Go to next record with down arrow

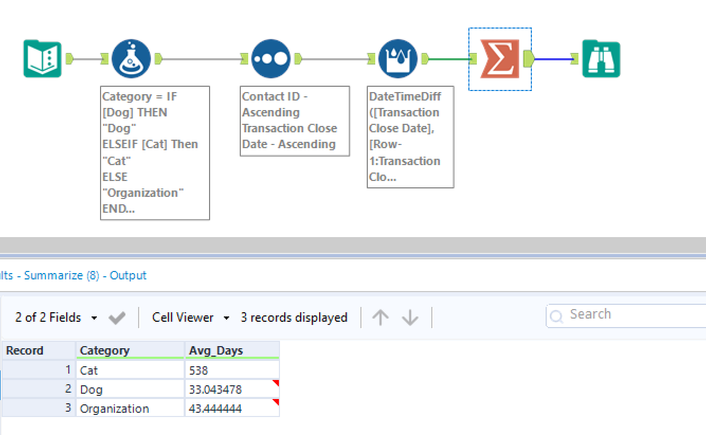410,318
